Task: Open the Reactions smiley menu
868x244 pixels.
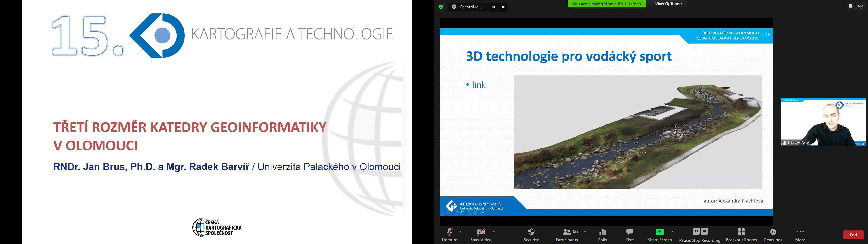Action: point(773,235)
